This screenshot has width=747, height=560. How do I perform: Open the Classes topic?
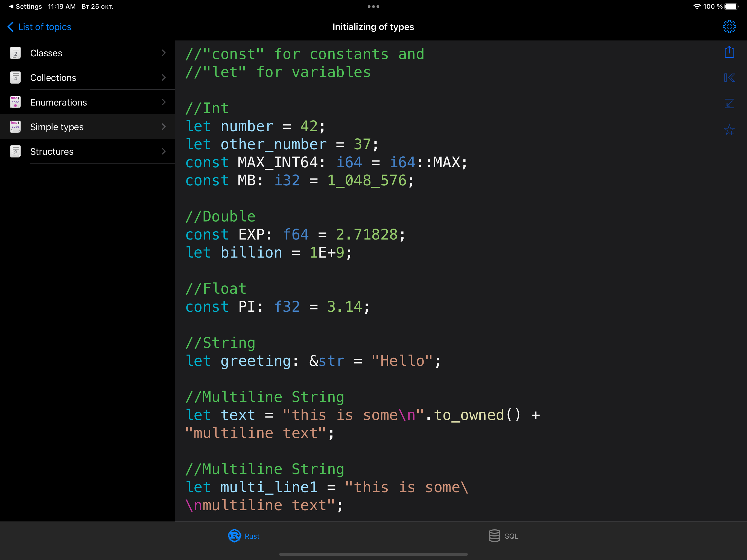coord(87,53)
